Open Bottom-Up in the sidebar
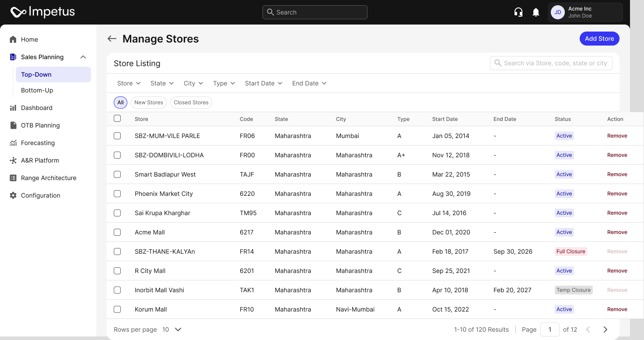Screen dimensions: 644x340 click(x=53, y=90)
